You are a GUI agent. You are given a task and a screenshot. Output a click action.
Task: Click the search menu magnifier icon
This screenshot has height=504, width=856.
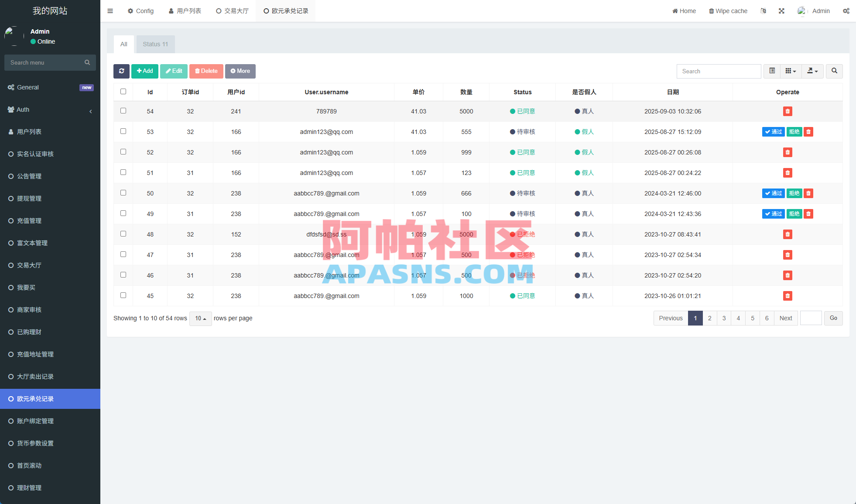point(87,62)
